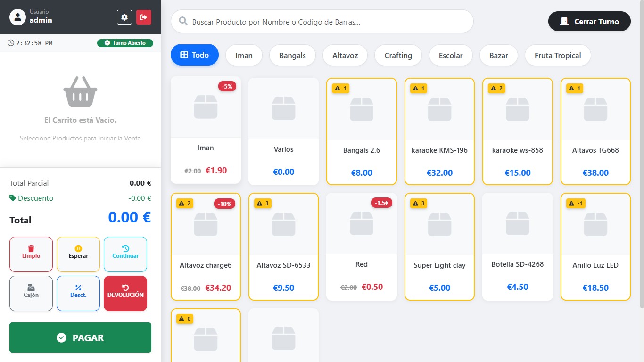644x362 pixels.
Task: Click the DEVOLUCIÓN button
Action: tap(125, 293)
